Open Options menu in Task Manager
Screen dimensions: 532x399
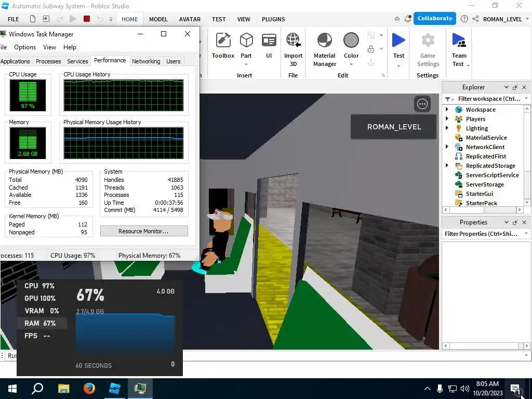coord(25,47)
